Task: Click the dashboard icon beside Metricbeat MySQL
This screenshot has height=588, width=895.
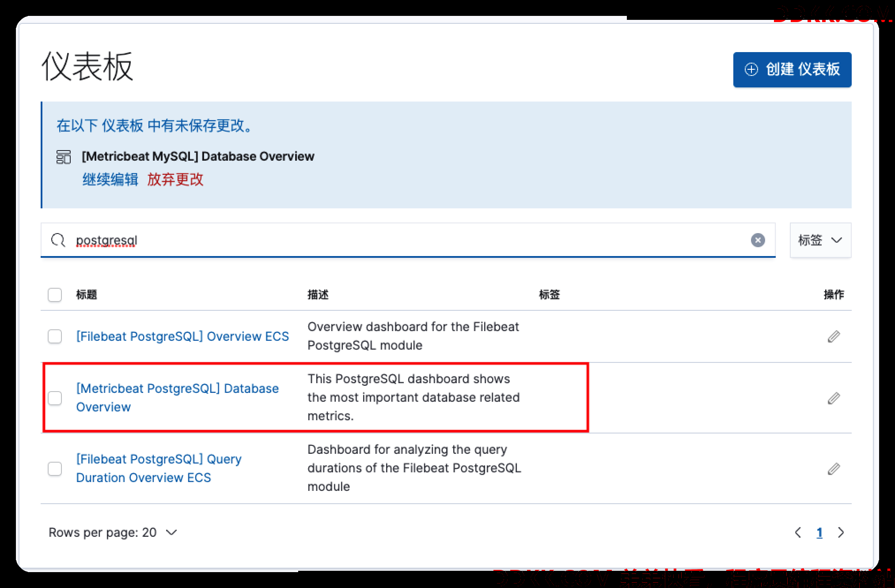Action: coord(64,157)
